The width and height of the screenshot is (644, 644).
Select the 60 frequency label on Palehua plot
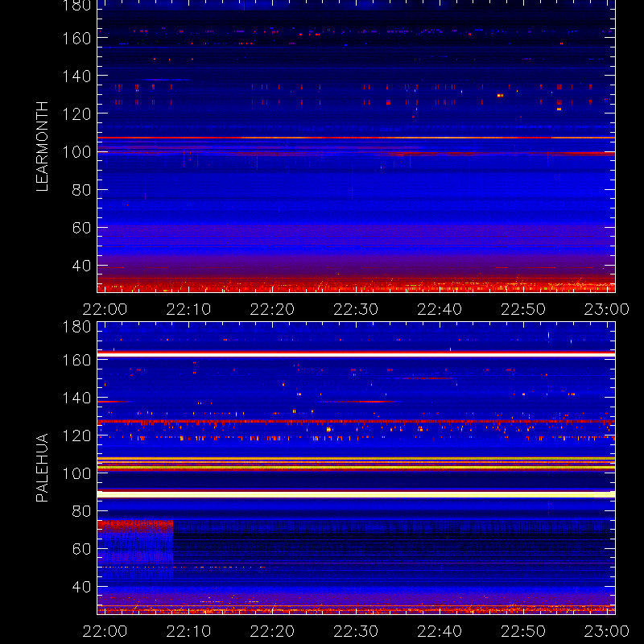point(81,549)
